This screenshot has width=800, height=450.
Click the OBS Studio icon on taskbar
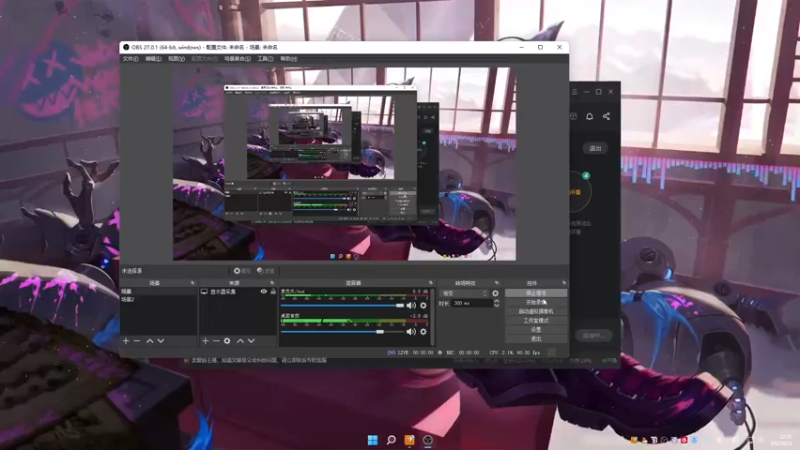[x=428, y=440]
